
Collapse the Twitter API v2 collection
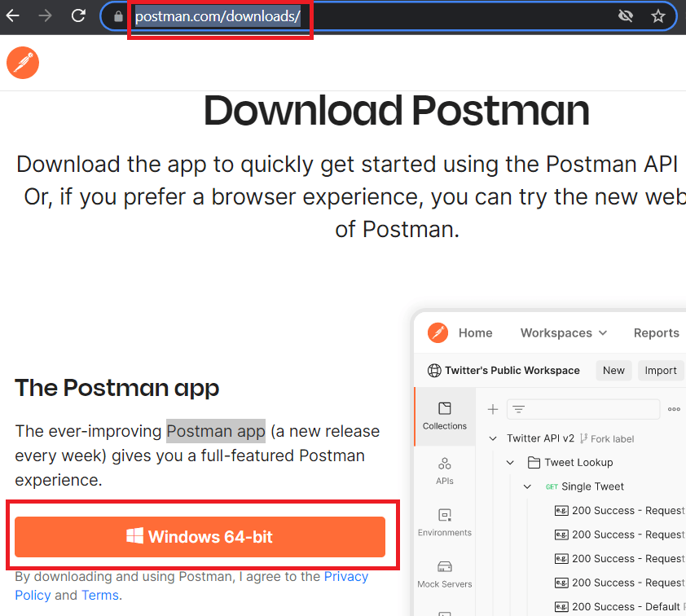pos(493,438)
